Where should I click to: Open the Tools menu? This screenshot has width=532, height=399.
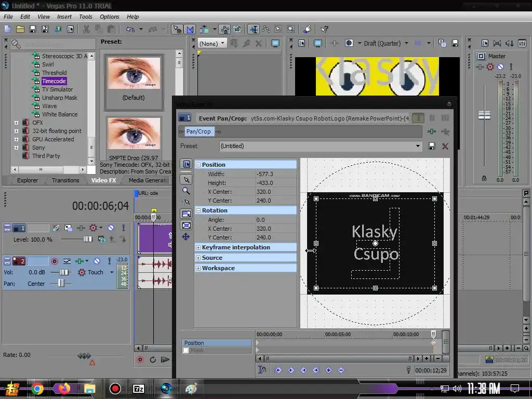(x=86, y=17)
